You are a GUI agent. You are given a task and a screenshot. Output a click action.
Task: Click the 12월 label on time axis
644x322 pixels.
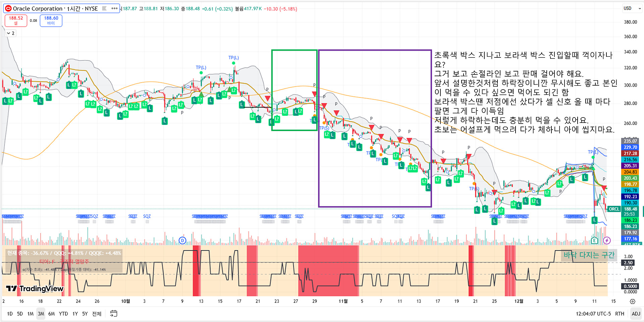[519, 301]
